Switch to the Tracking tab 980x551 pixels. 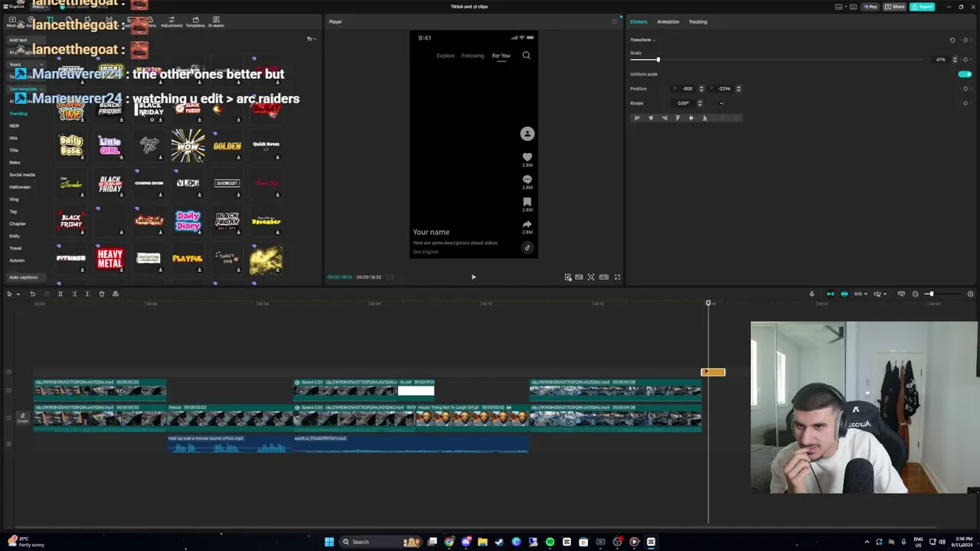point(697,21)
